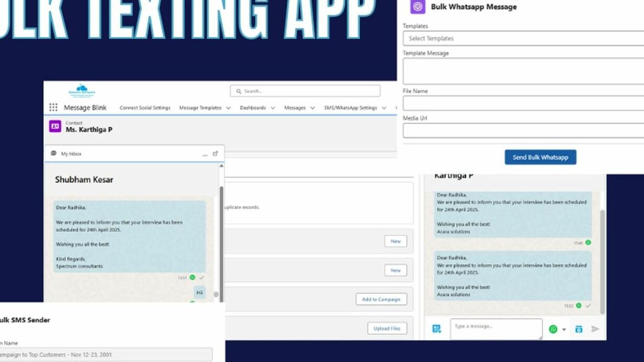The height and width of the screenshot is (362, 644).
Task: Click the send message arrow icon
Action: click(x=595, y=329)
